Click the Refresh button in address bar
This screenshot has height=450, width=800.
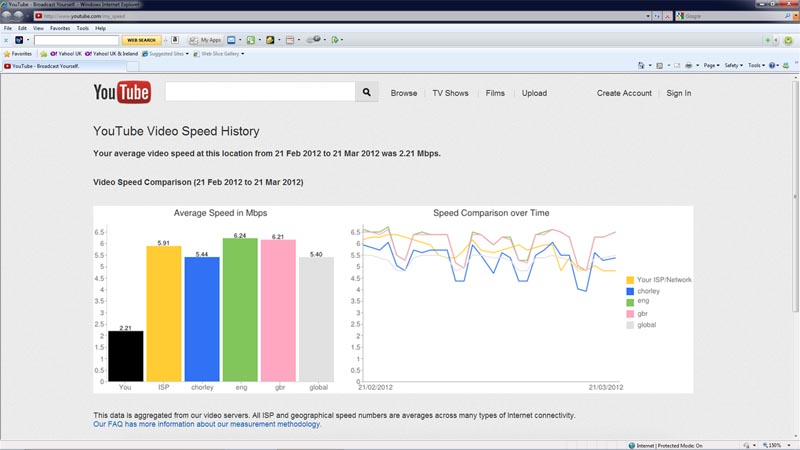click(x=657, y=16)
